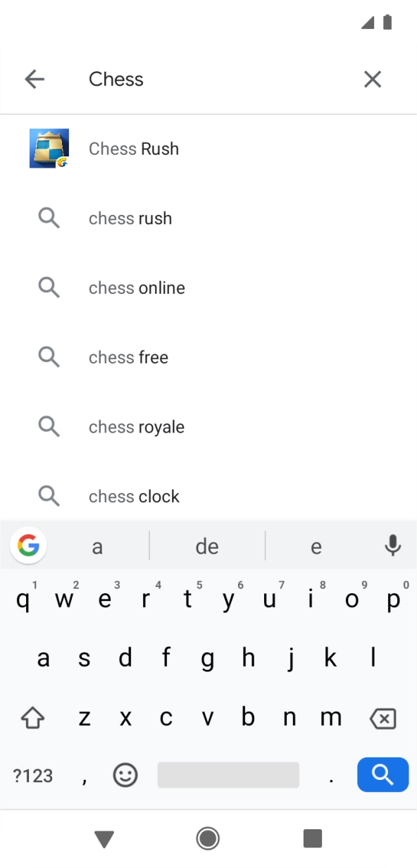Open the Chess Rush app result icon
The height and width of the screenshot is (868, 417).
click(49, 148)
